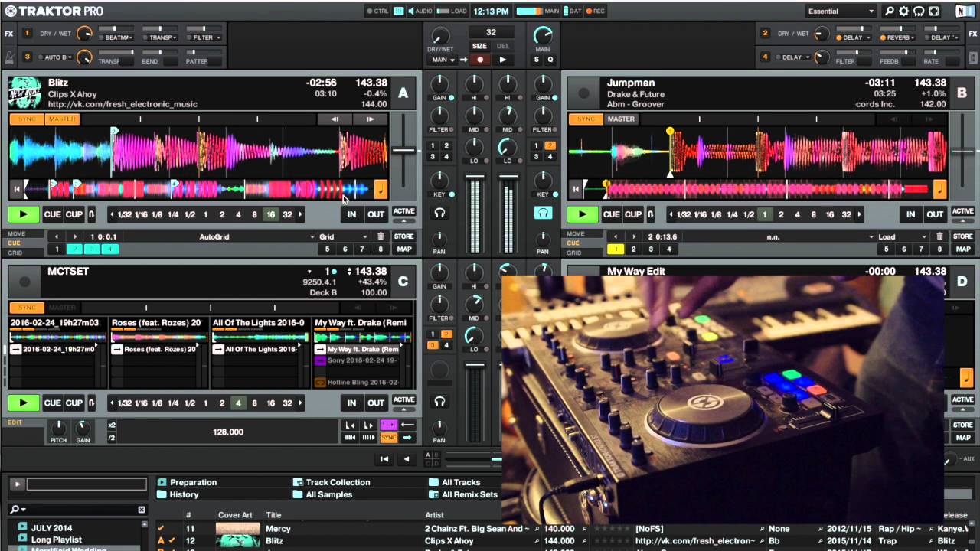
Task: Set loop IN point on Deck A
Action: [x=351, y=215]
